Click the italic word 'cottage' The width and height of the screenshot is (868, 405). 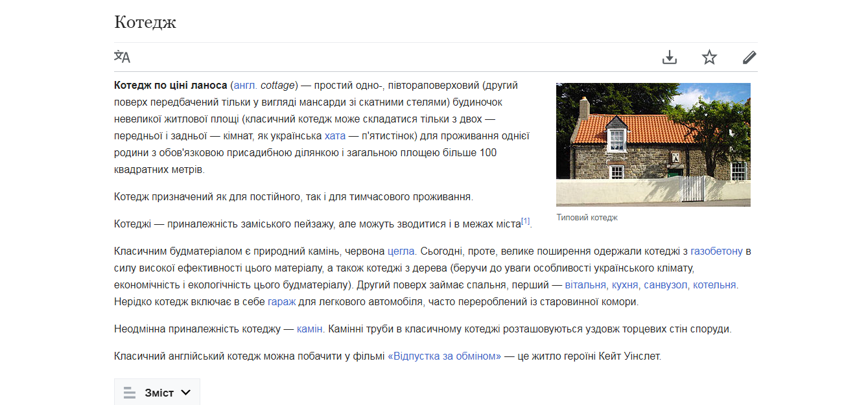click(277, 86)
